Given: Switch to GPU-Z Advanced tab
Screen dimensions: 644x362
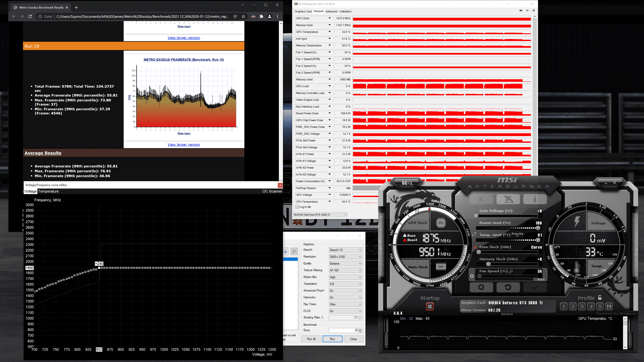Looking at the screenshot, I should tap(332, 11).
